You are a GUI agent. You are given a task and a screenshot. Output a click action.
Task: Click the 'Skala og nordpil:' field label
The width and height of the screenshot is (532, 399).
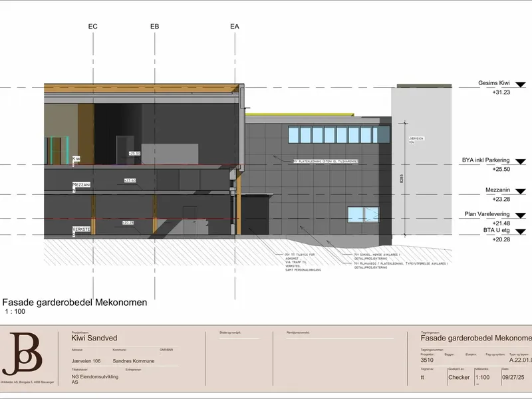pos(230,332)
